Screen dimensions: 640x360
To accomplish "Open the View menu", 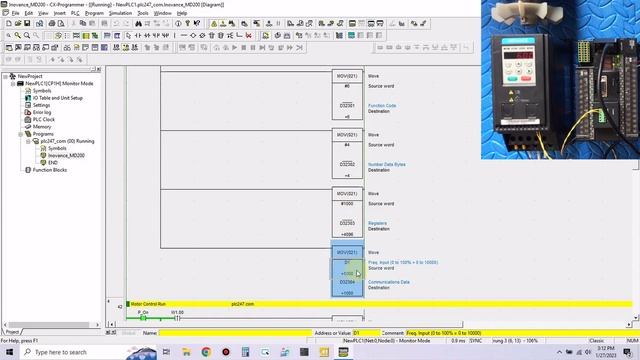I will tap(43, 13).
